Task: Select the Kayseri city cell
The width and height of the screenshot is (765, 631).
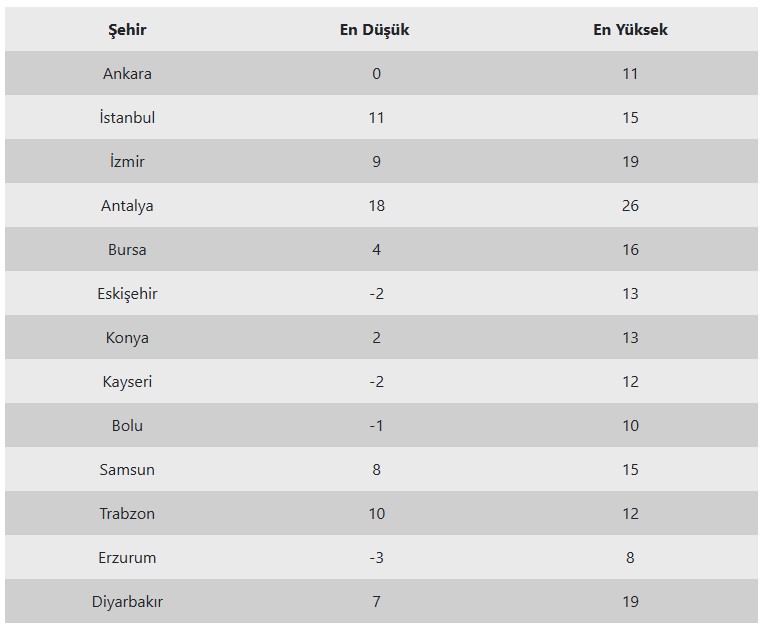Action: pyautogui.click(x=127, y=382)
